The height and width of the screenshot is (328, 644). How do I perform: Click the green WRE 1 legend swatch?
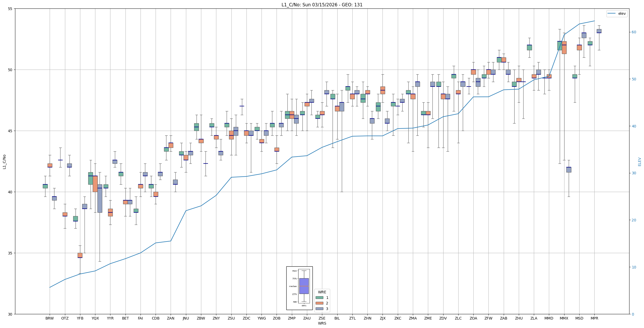click(x=319, y=298)
